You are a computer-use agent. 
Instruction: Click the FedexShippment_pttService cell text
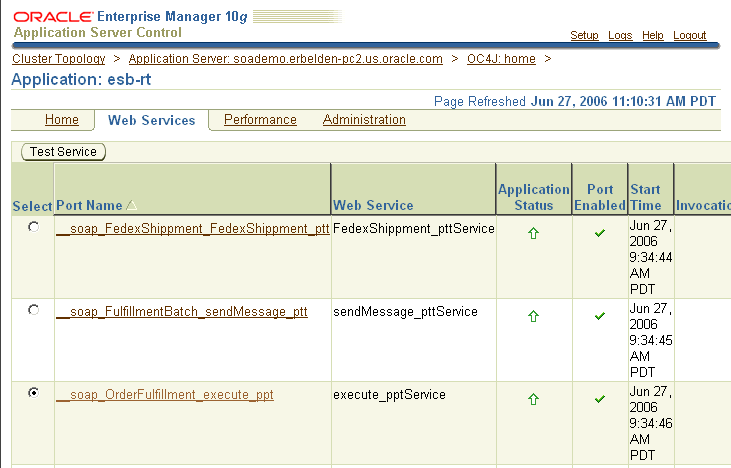tap(414, 229)
